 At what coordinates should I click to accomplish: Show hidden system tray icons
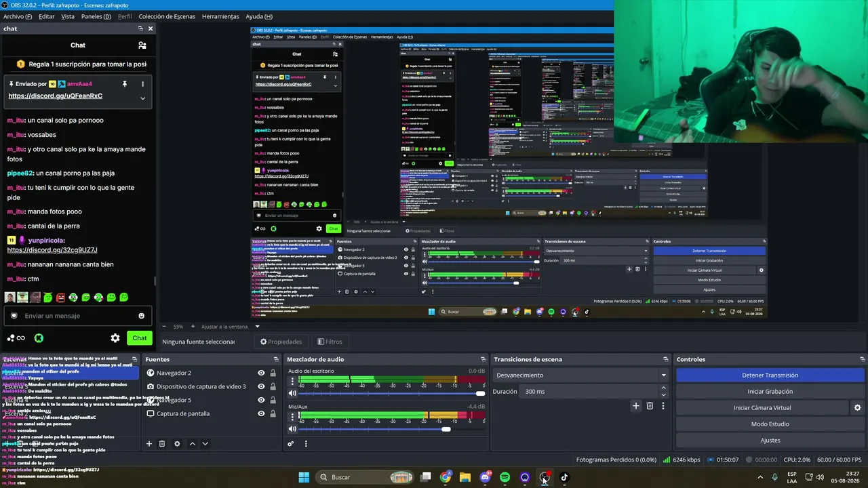point(759,477)
